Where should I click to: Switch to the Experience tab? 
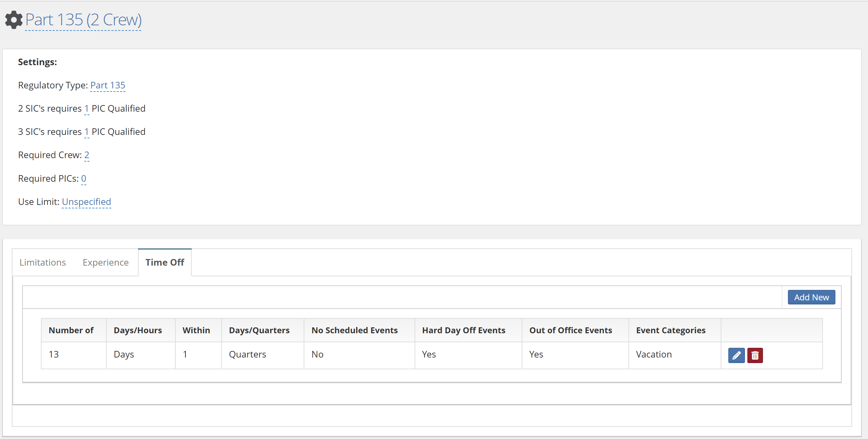click(x=105, y=262)
